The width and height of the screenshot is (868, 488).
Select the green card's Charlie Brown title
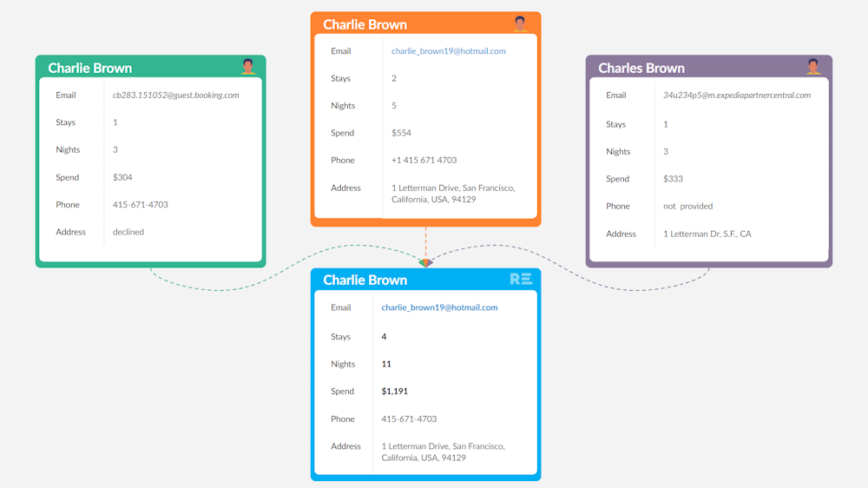click(x=90, y=68)
